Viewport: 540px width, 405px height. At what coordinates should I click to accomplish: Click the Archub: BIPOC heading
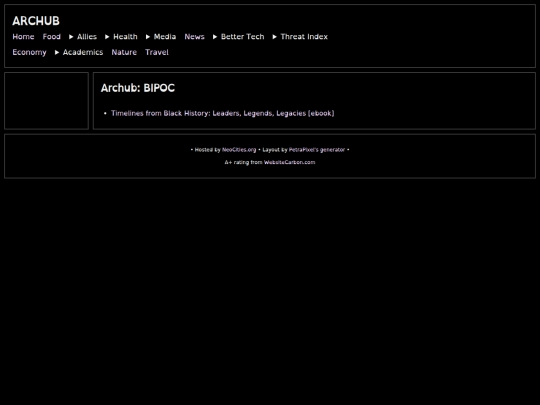coord(138,88)
